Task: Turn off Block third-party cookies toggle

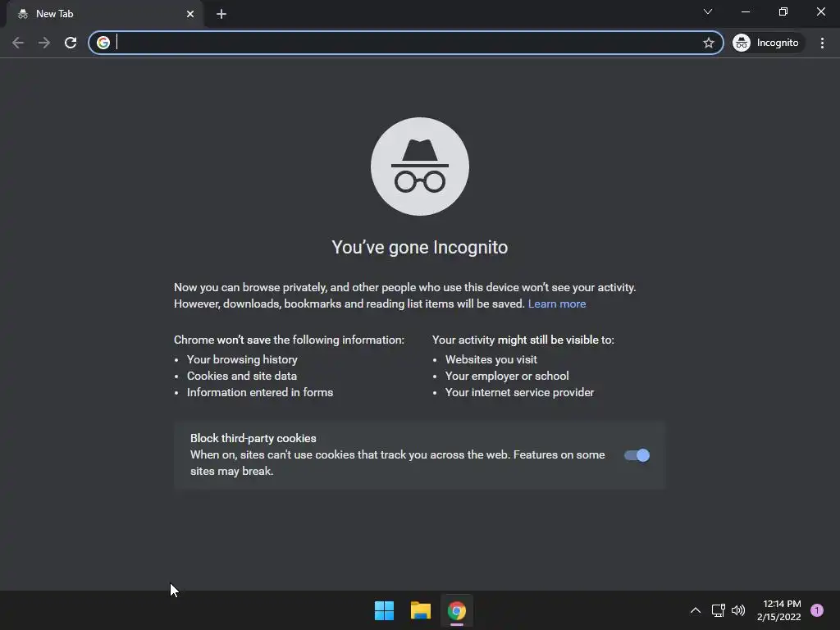Action: pyautogui.click(x=637, y=455)
